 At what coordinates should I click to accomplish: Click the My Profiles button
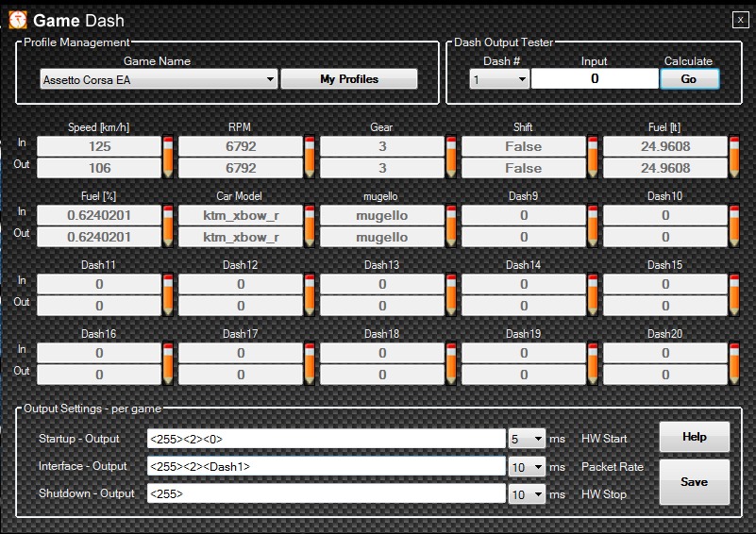(x=348, y=79)
